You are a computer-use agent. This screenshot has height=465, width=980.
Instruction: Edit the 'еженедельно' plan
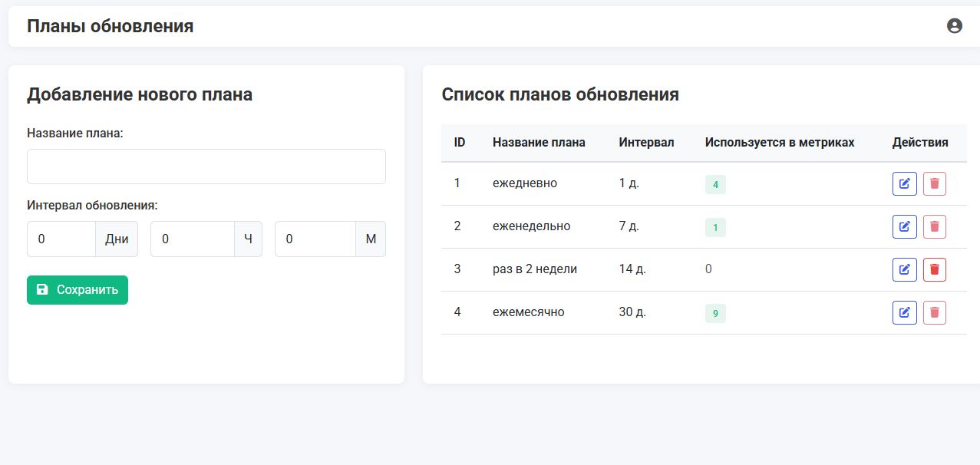(904, 227)
